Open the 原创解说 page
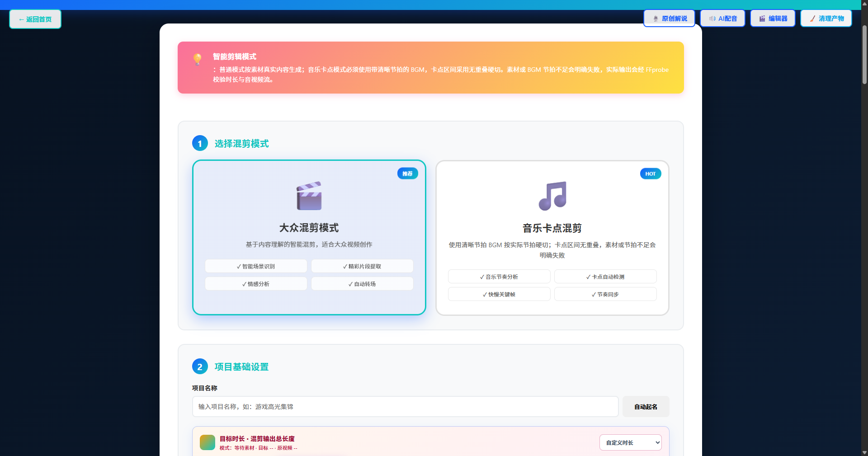 (669, 19)
